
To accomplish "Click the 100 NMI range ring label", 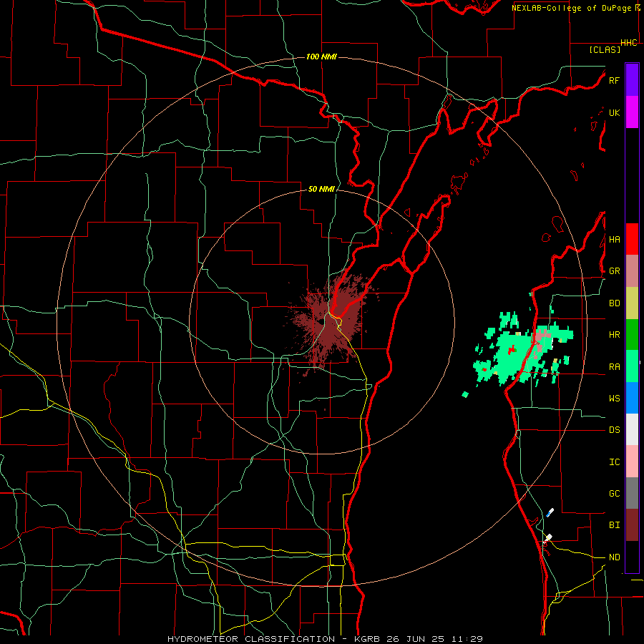I will [321, 57].
